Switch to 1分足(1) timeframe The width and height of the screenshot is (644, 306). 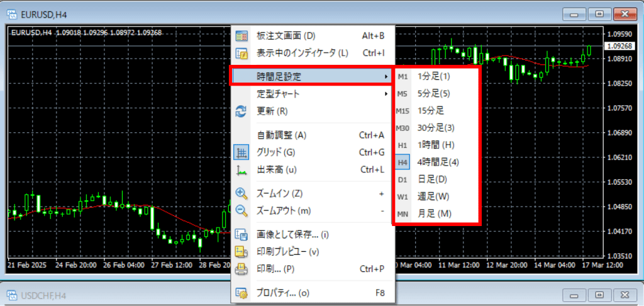tap(436, 77)
